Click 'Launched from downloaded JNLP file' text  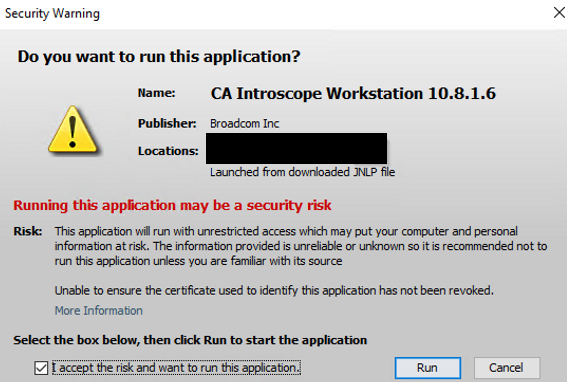pyautogui.click(x=302, y=172)
